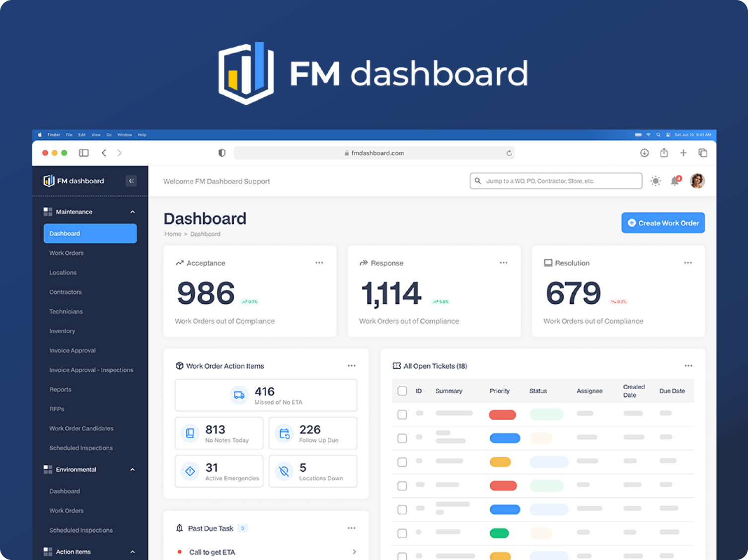The image size is (748, 560).
Task: Collapse the sidebar with double-chevron button
Action: [131, 181]
